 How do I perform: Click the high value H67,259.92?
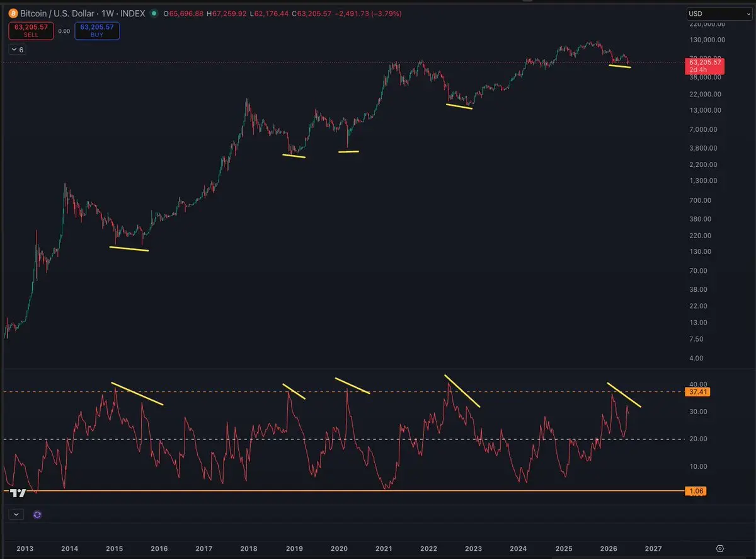[x=228, y=13]
